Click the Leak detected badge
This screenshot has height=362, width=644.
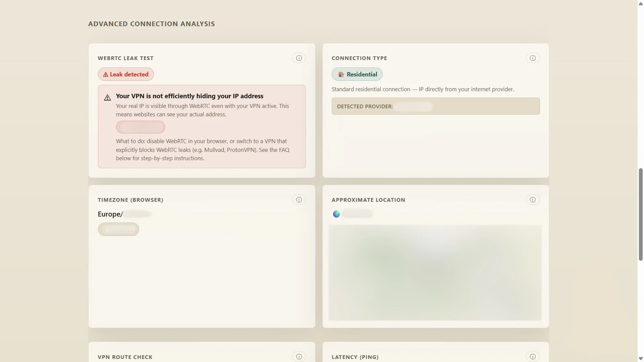coord(126,74)
